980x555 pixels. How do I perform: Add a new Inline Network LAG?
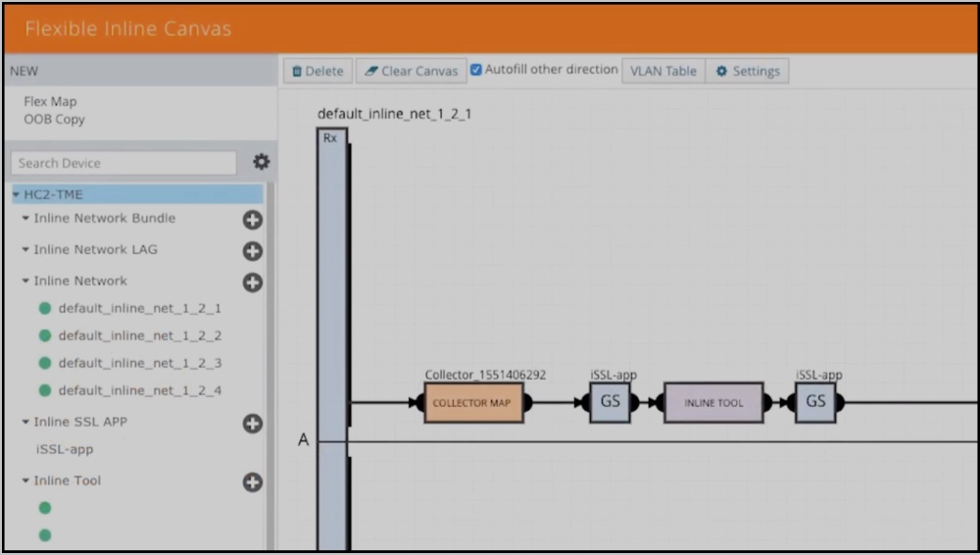tap(253, 251)
